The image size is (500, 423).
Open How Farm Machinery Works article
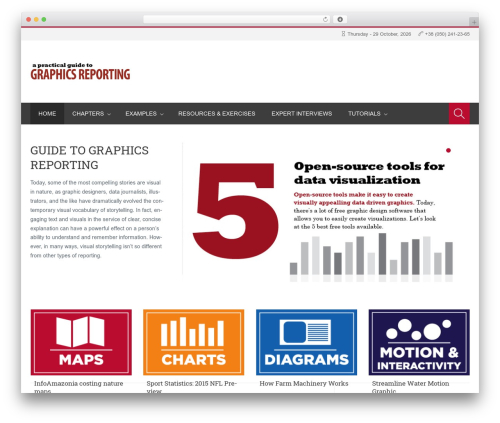[304, 383]
